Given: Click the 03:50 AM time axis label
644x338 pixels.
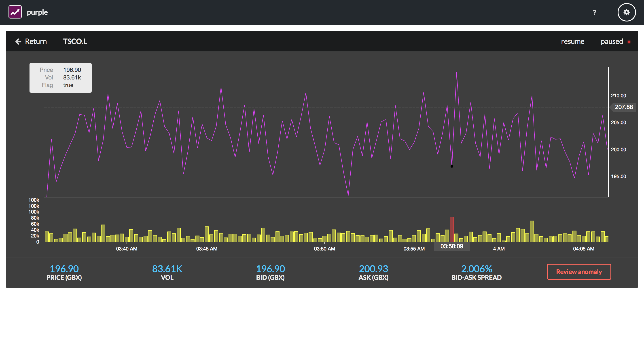Looking at the screenshot, I should coord(324,249).
